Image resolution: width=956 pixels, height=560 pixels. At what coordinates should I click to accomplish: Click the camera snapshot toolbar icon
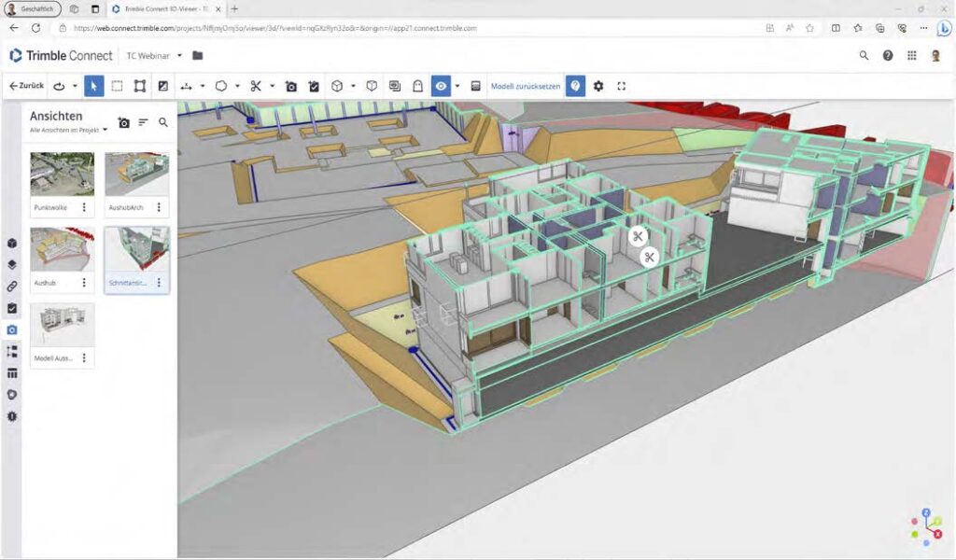click(x=291, y=86)
